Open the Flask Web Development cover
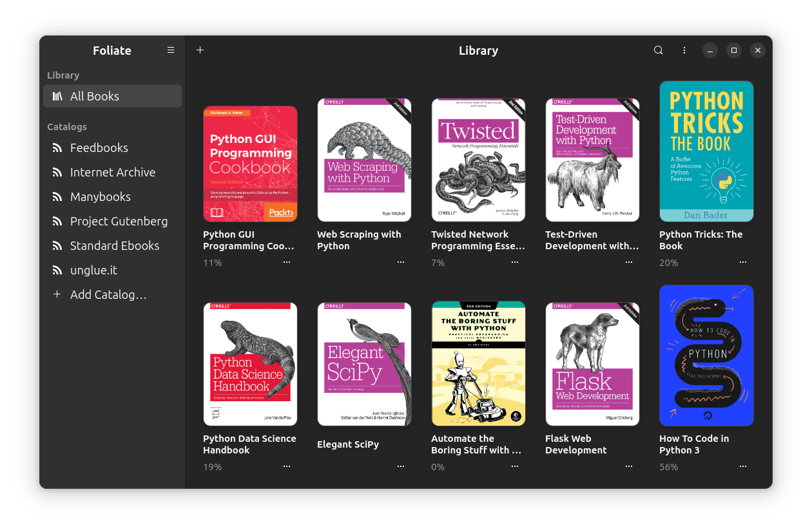 [592, 364]
